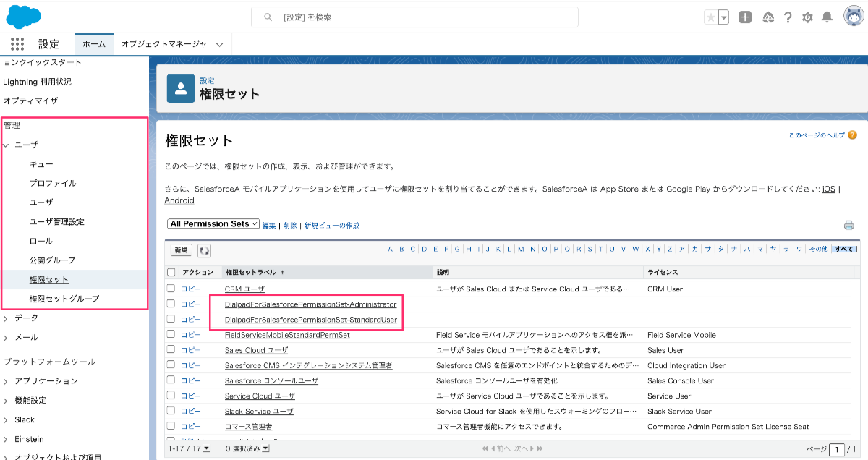Open ユーザ管理設定 in the sidebar
The image size is (868, 460).
pyautogui.click(x=56, y=222)
